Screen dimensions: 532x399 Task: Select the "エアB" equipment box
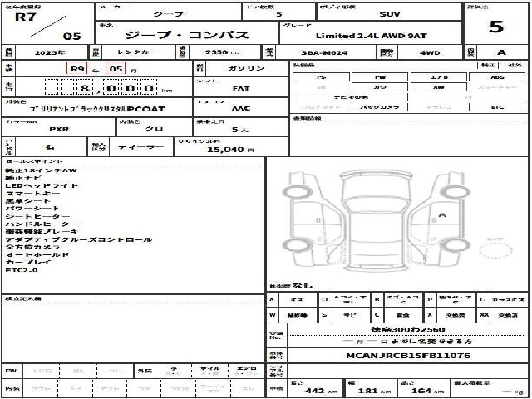(x=439, y=77)
